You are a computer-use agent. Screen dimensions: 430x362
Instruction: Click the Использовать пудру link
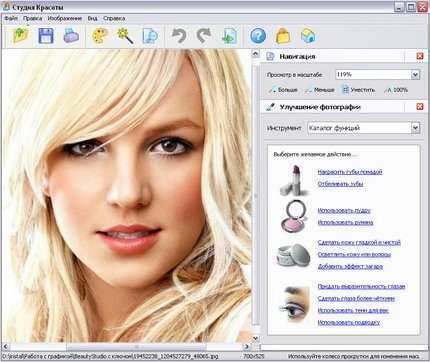[x=344, y=210]
